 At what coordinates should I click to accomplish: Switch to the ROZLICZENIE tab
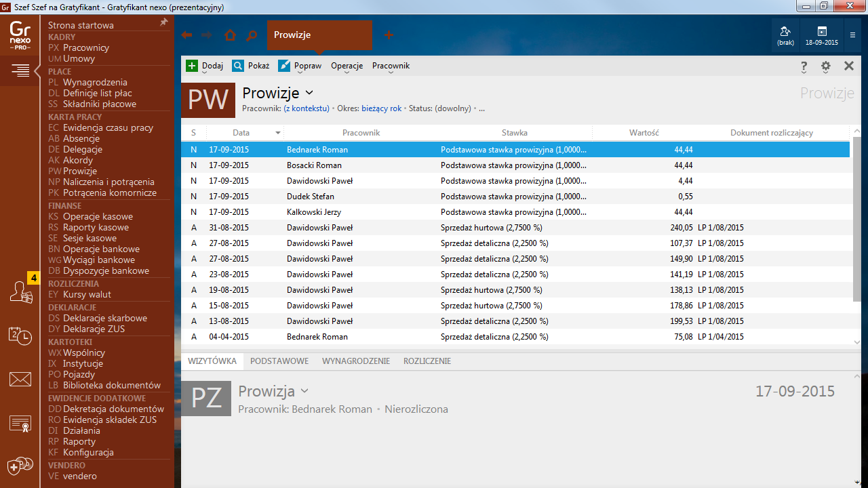(x=427, y=361)
